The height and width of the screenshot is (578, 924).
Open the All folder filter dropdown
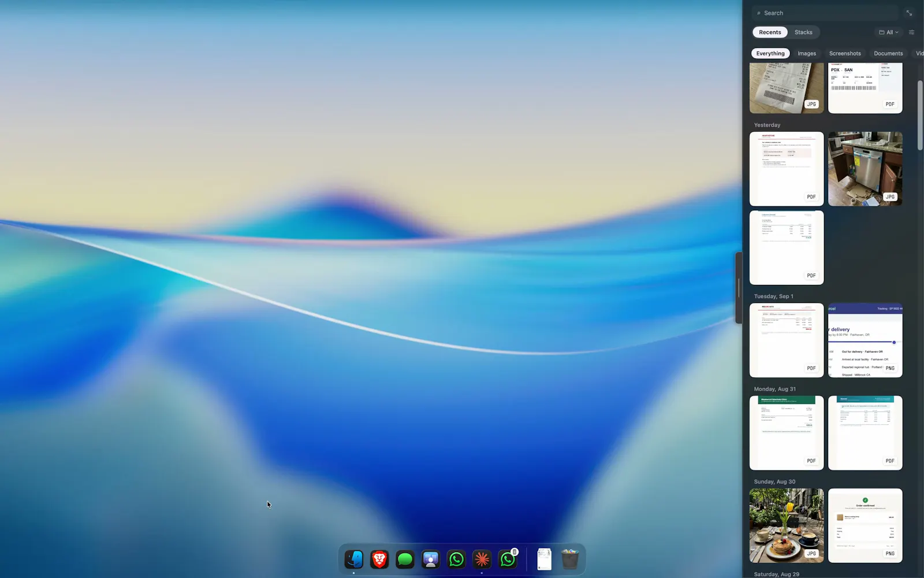[888, 32]
